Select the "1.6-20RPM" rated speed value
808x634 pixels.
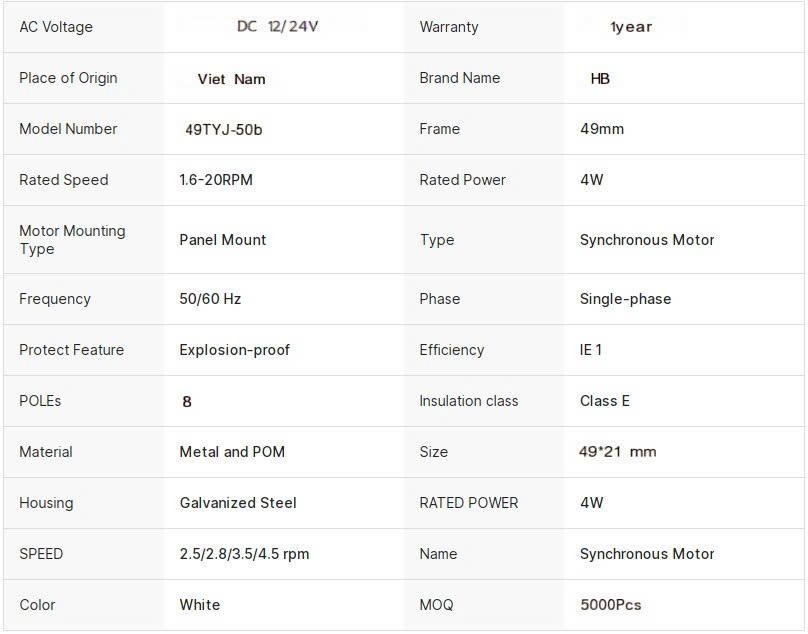[216, 180]
